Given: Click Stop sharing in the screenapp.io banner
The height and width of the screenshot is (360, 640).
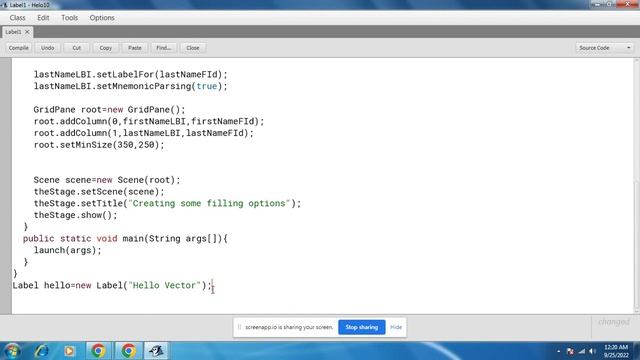Looking at the screenshot, I should point(362,327).
